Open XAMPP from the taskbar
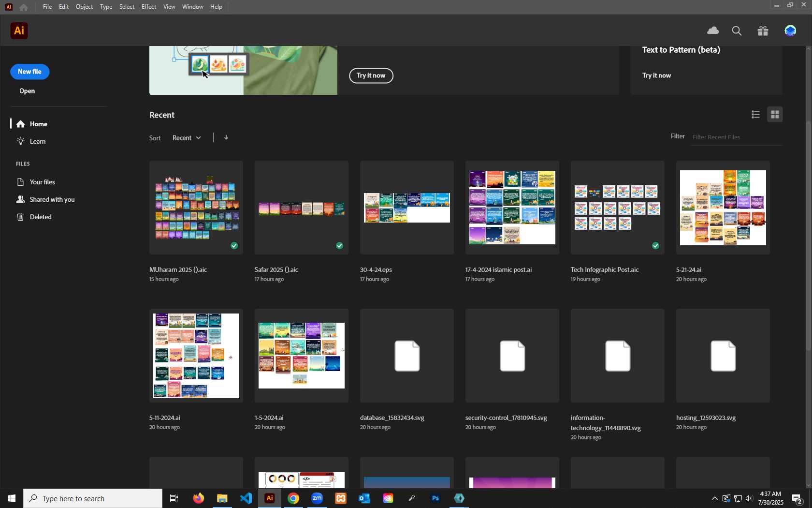 (341, 498)
